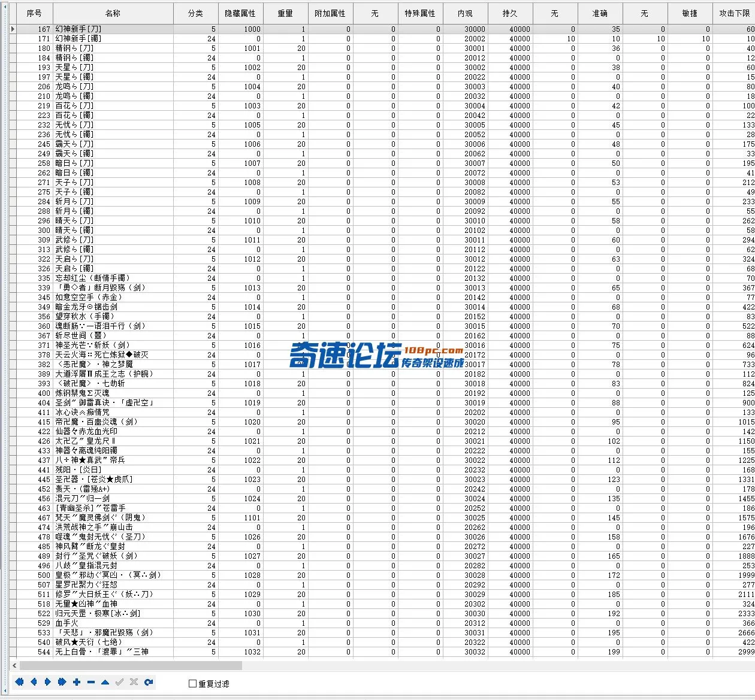755x700 pixels.
Task: Enable the 重复过滤 checkbox
Action: point(193,684)
